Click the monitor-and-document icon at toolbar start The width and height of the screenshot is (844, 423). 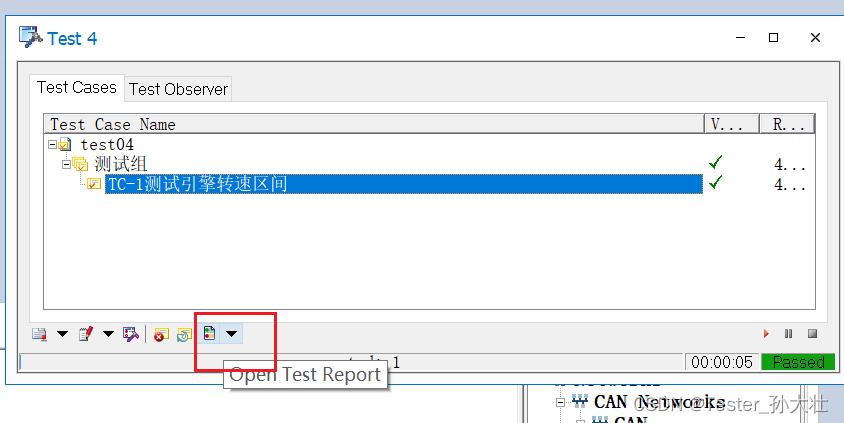pyautogui.click(x=39, y=334)
